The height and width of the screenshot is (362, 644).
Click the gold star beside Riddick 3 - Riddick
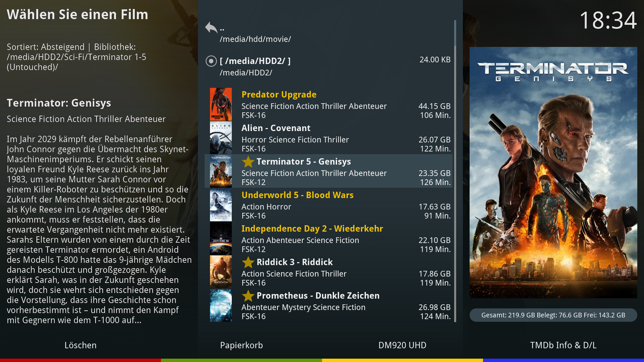[248, 262]
